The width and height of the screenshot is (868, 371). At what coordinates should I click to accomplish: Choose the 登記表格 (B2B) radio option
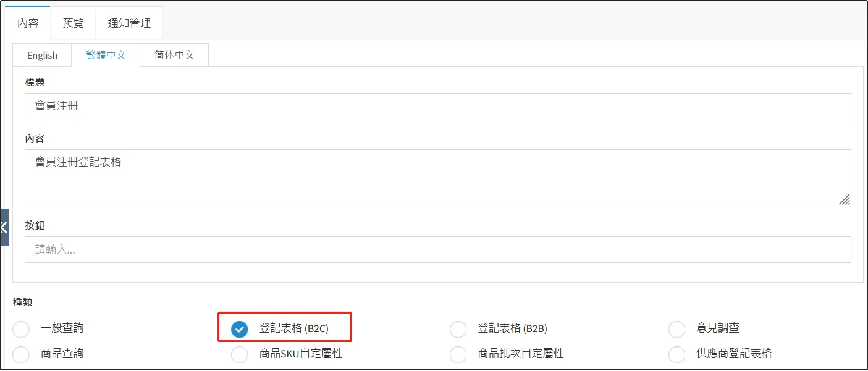coord(458,330)
